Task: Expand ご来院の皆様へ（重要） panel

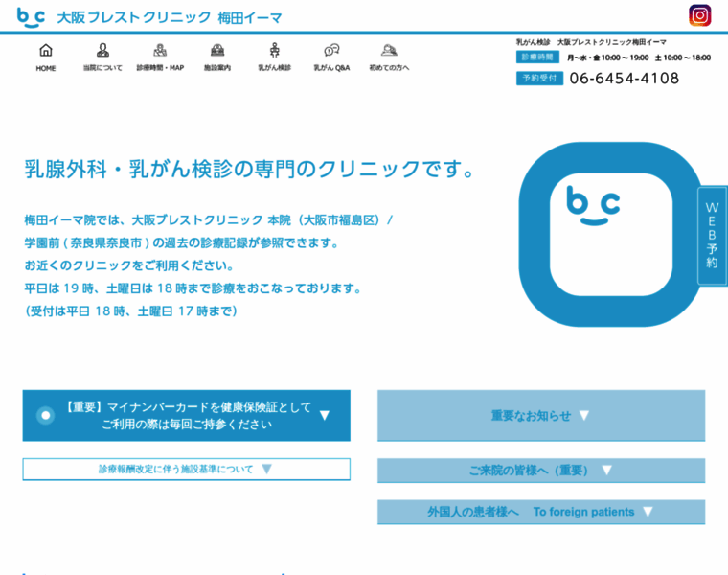Action: click(x=541, y=471)
